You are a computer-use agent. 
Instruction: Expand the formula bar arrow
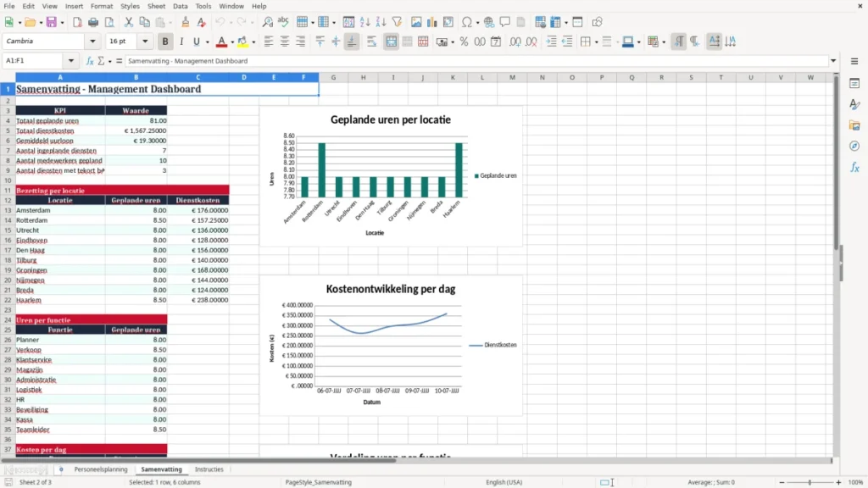pos(833,61)
